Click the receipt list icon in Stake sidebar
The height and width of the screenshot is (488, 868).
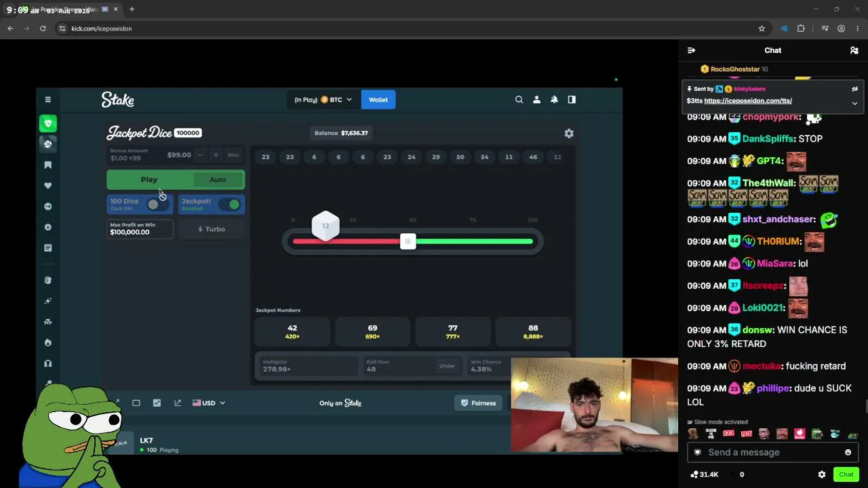(x=47, y=248)
